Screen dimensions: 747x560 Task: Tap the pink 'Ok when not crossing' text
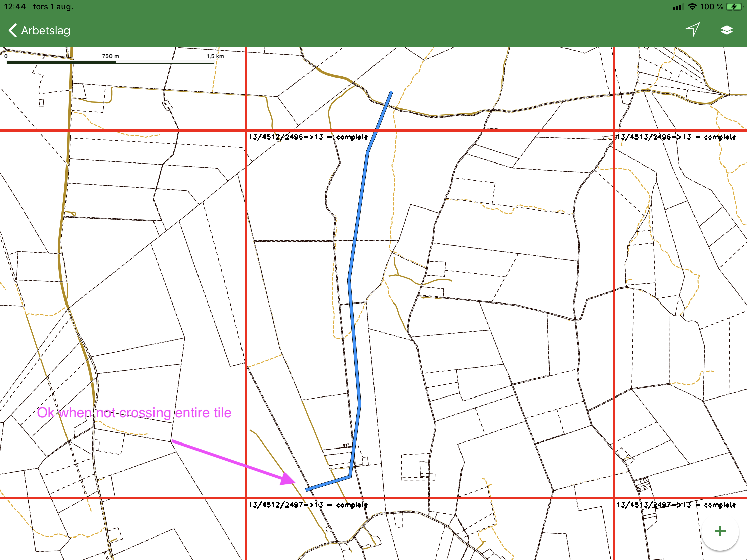click(134, 413)
